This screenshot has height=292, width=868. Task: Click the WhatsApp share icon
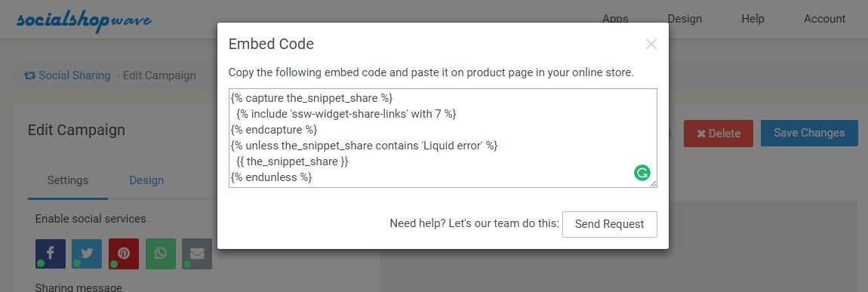point(161,254)
